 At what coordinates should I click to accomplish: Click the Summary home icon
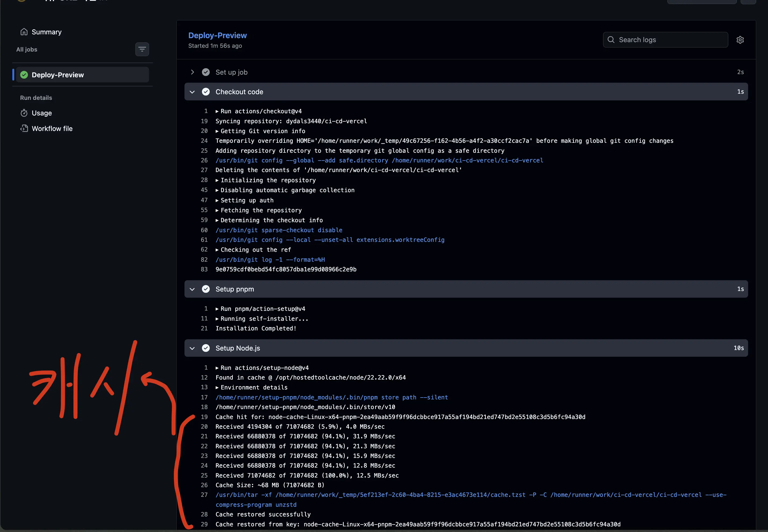(x=24, y=32)
